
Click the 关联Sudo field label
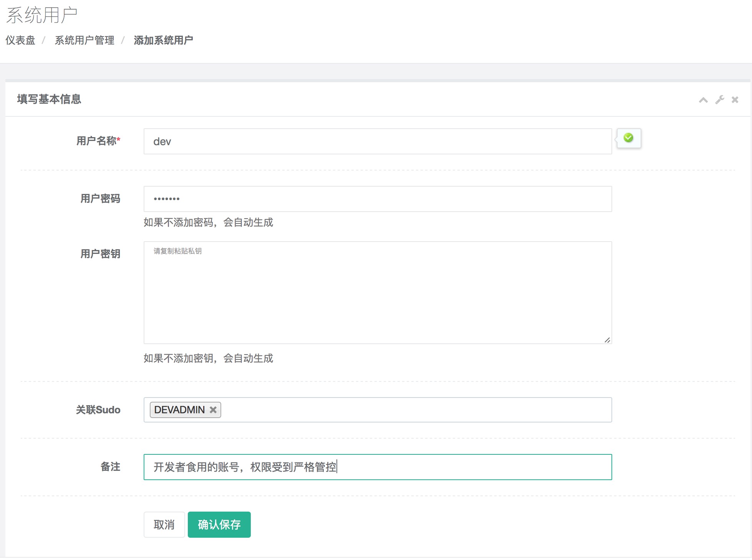point(98,410)
